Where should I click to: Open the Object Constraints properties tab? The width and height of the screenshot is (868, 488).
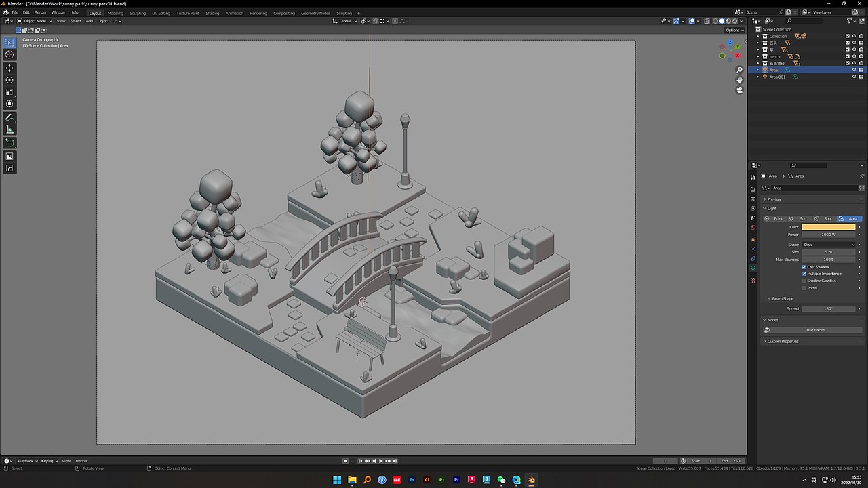[753, 259]
